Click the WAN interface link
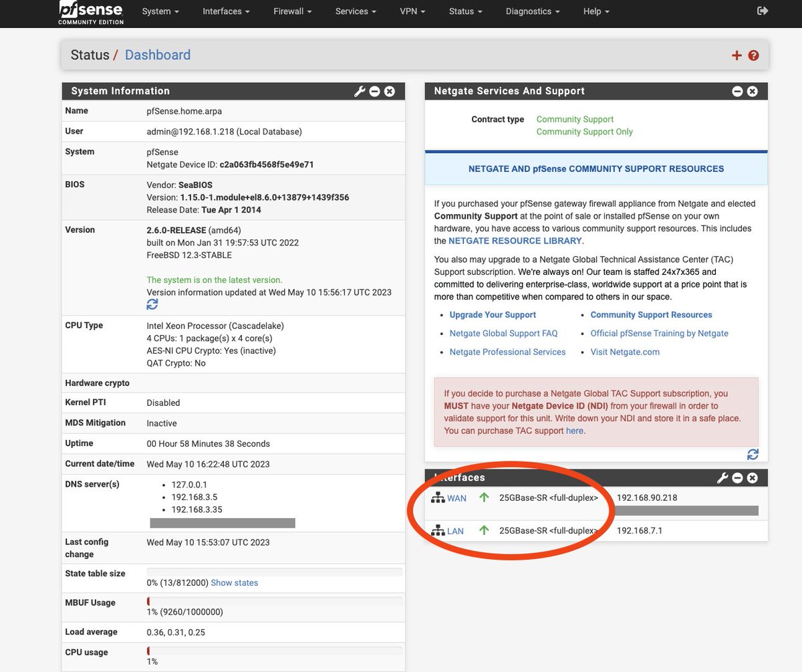The height and width of the screenshot is (672, 802). pyautogui.click(x=457, y=499)
